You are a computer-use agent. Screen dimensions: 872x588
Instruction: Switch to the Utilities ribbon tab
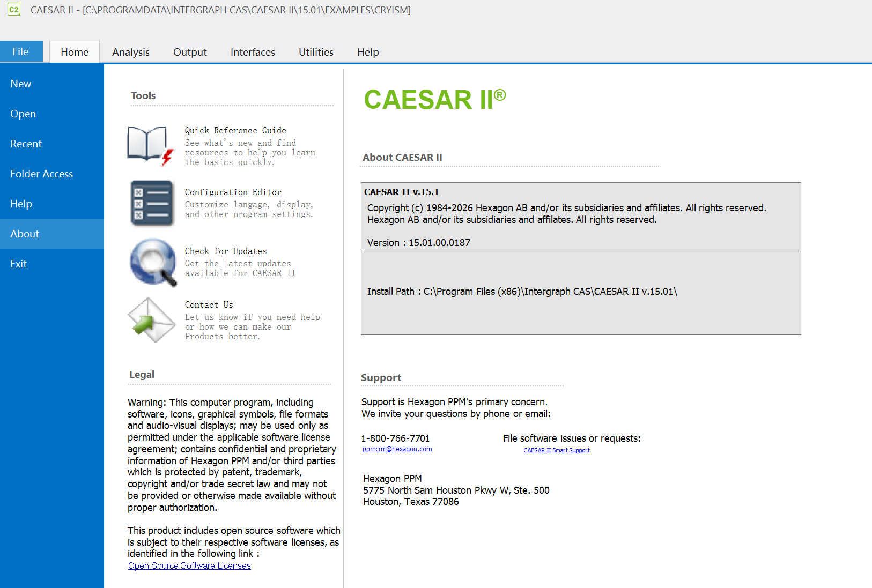(x=316, y=52)
